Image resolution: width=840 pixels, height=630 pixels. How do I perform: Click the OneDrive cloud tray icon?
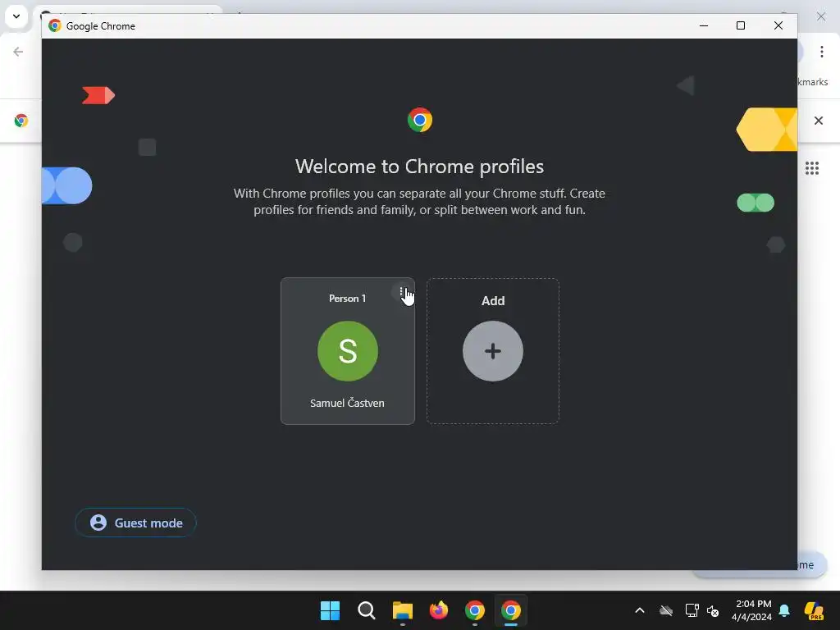pyautogui.click(x=666, y=610)
